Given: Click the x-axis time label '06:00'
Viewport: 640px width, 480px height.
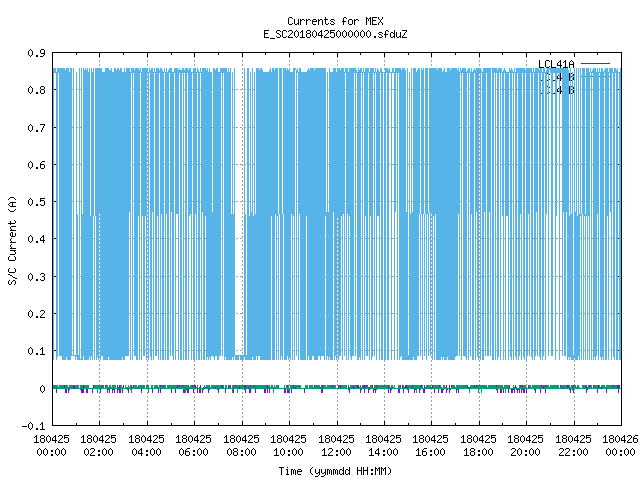Looking at the screenshot, I should pos(193,452).
